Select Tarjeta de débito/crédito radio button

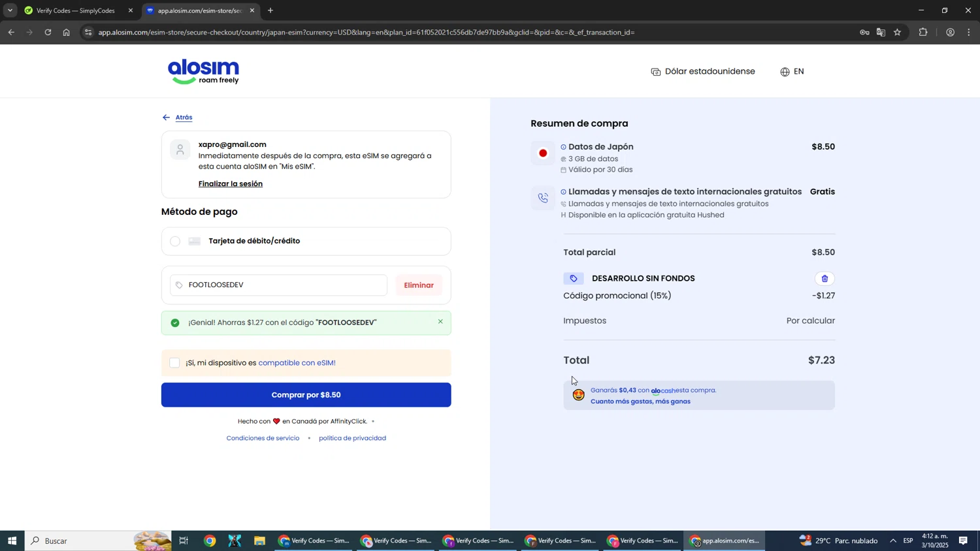[175, 242]
